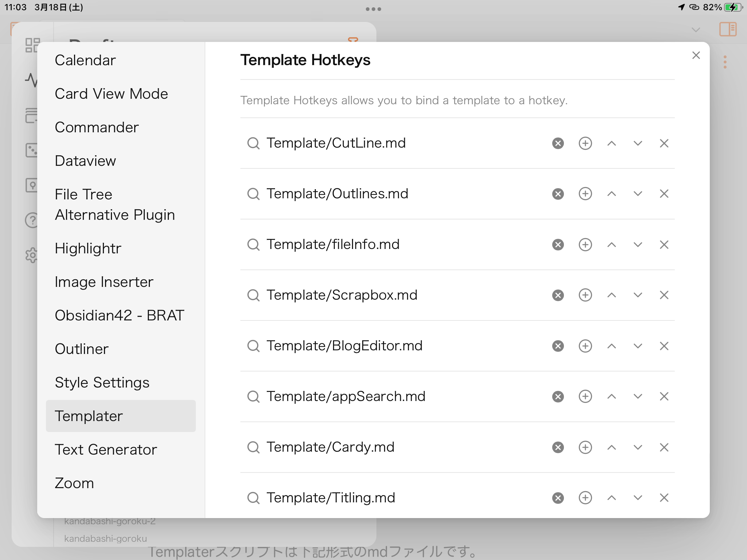Add hotkey for Template/Outlines.md
Image resolution: width=747 pixels, height=560 pixels.
tap(585, 194)
